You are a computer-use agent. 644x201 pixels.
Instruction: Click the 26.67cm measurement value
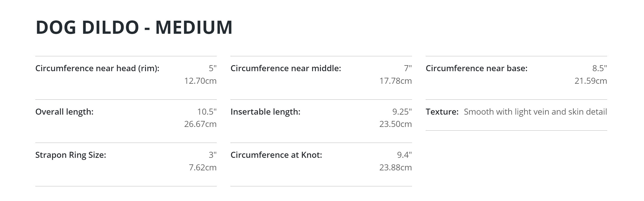click(200, 124)
